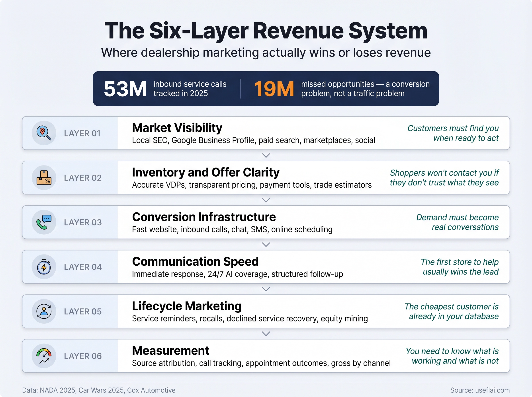Screen dimensions: 532x397
Task: Click the "Service reminders, recalls" line
Action: (250, 319)
